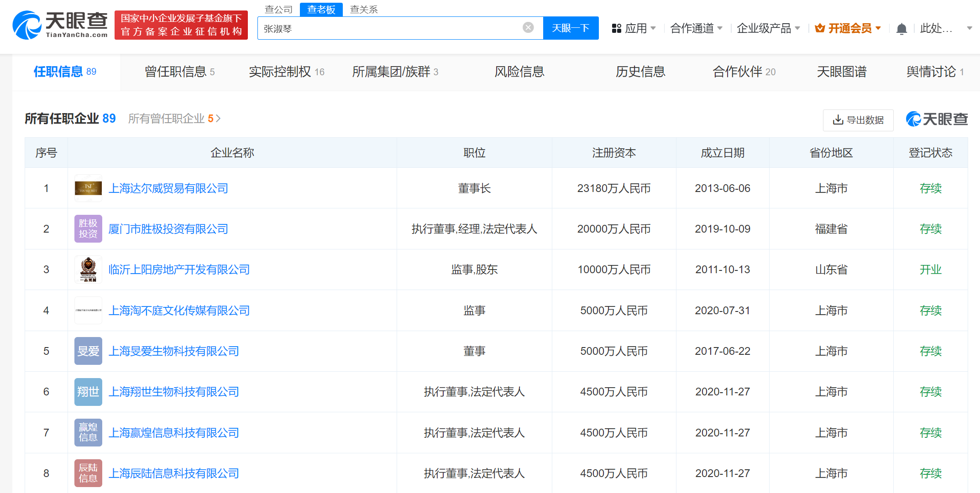Click the 成立日期 column header
This screenshot has height=493, width=980.
pyautogui.click(x=723, y=153)
